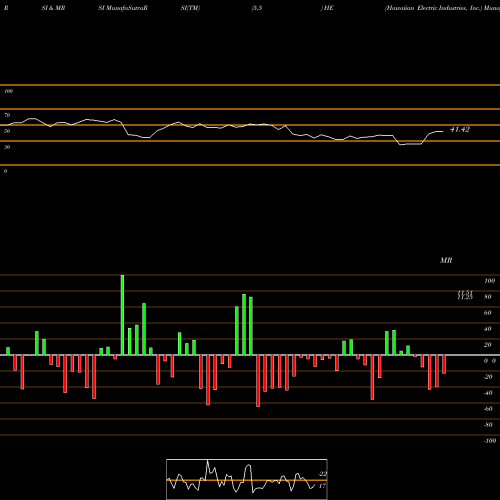Click the 'MR' panel title
The height and width of the screenshot is (500, 500).
(446, 260)
